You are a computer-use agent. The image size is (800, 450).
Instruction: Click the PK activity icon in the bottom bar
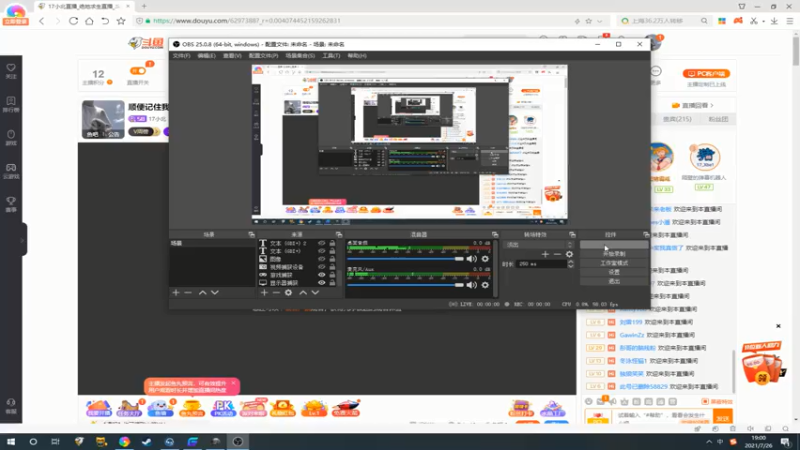point(223,408)
